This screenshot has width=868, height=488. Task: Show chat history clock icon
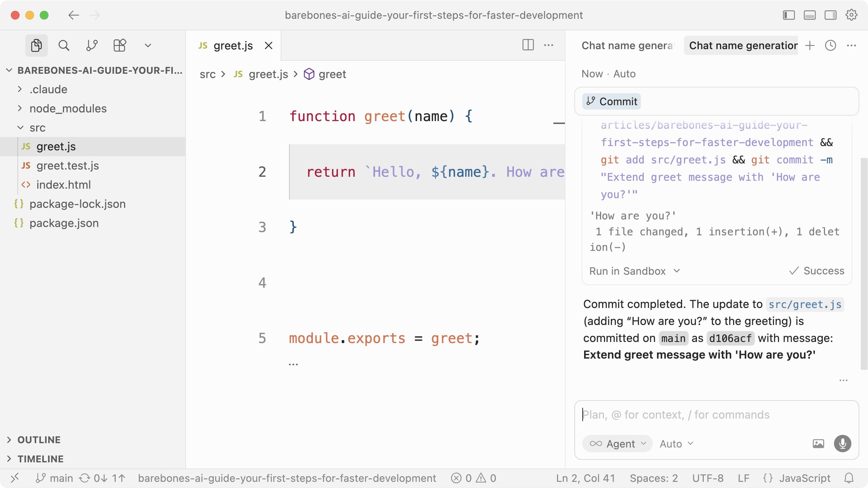pyautogui.click(x=831, y=46)
